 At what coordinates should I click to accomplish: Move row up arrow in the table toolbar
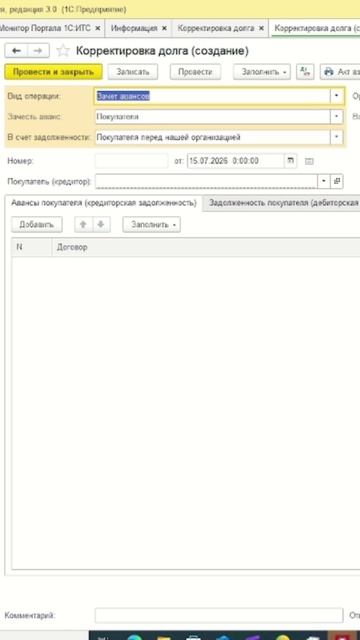83,225
